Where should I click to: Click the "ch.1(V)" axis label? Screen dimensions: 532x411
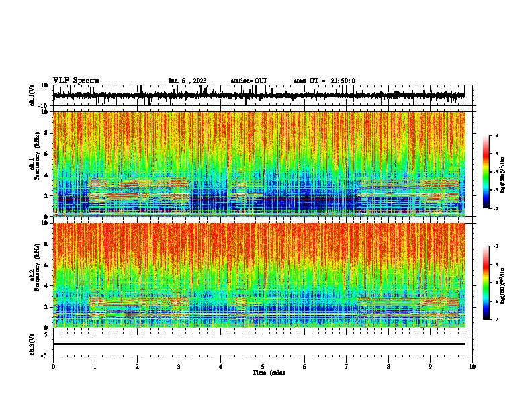pos(32,95)
